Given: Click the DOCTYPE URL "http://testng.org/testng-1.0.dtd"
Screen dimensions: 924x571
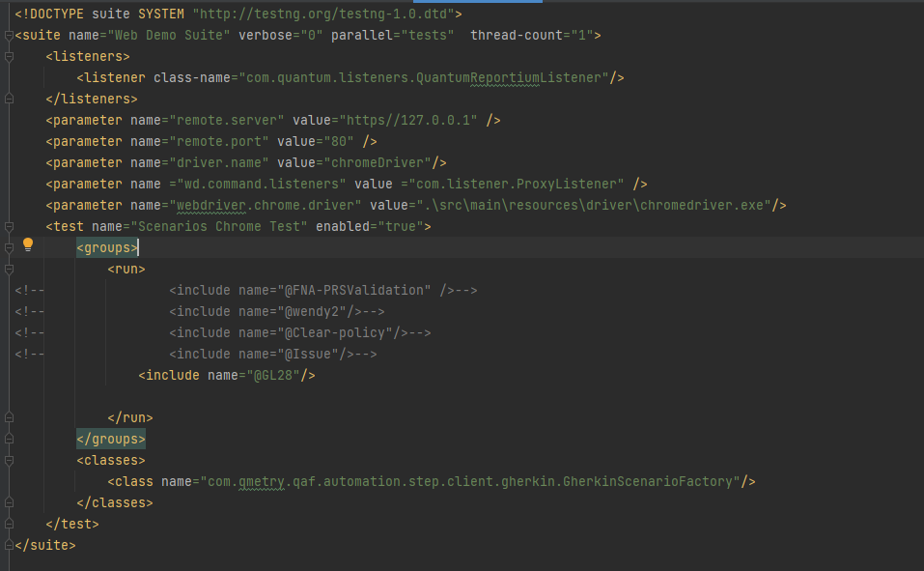Looking at the screenshot, I should 323,14.
